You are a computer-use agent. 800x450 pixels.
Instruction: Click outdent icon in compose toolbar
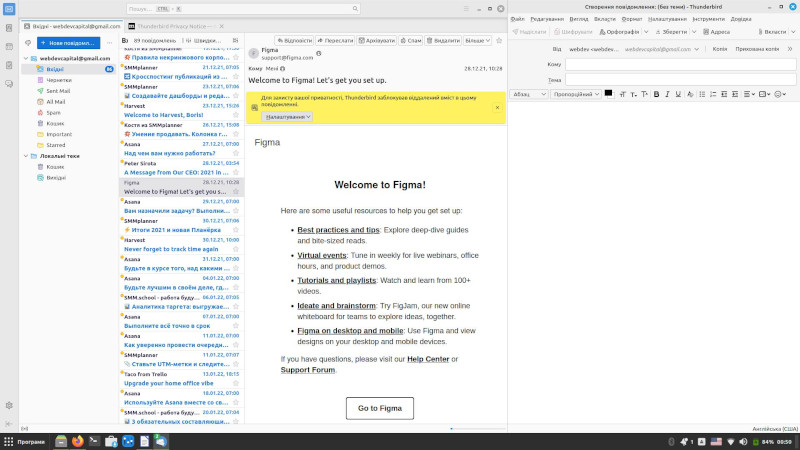tap(724, 94)
